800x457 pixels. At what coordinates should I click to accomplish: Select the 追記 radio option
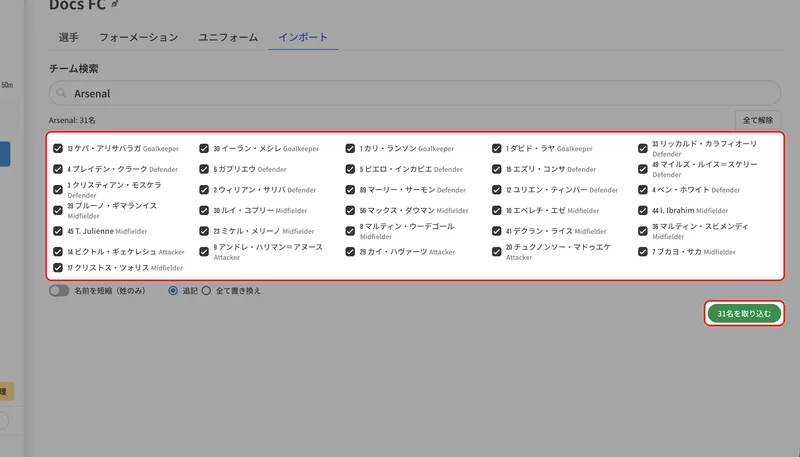click(x=173, y=291)
